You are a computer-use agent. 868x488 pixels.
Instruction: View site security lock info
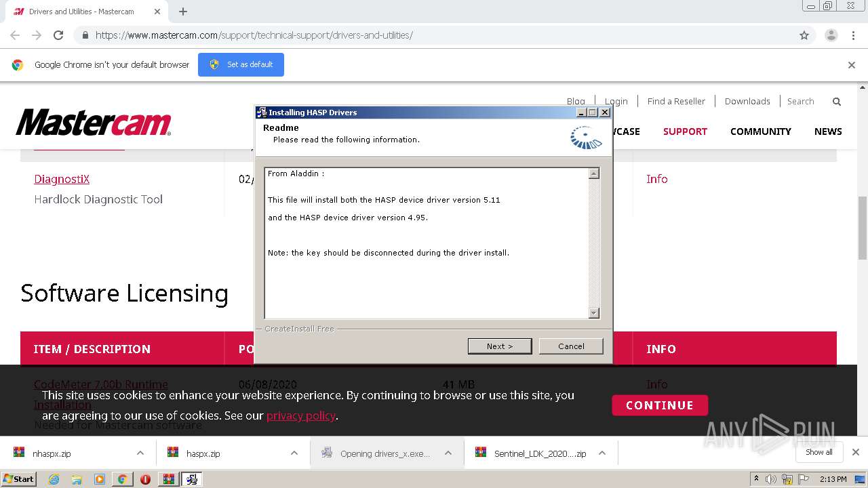click(x=85, y=35)
